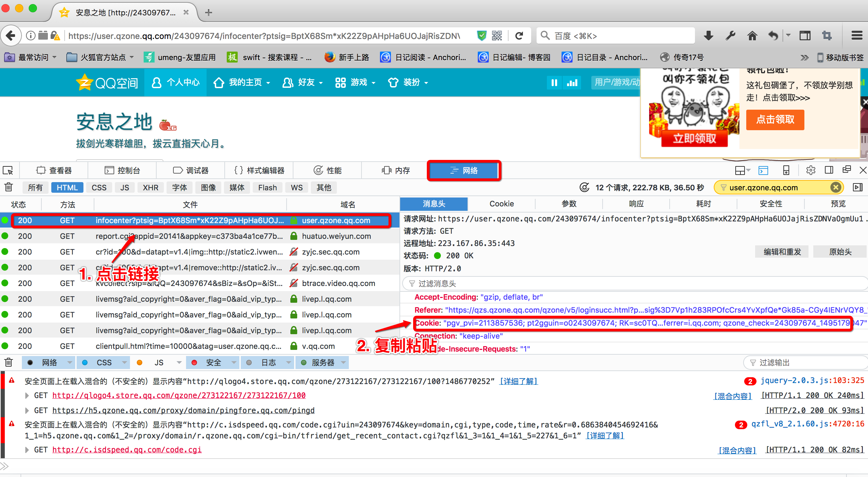Viewport: 868px width, 477px height.
Task: Toggle the JS request filter
Action: tap(125, 188)
